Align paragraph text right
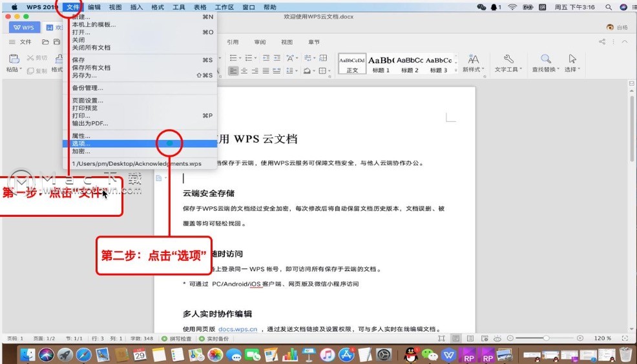This screenshot has width=637, height=364. click(x=255, y=71)
